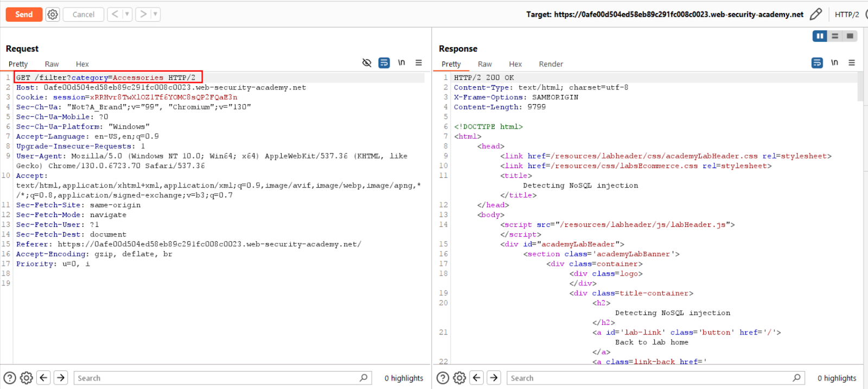Select top-bottom split layout icon
Image resolution: width=868 pixels, height=389 pixels.
[835, 36]
